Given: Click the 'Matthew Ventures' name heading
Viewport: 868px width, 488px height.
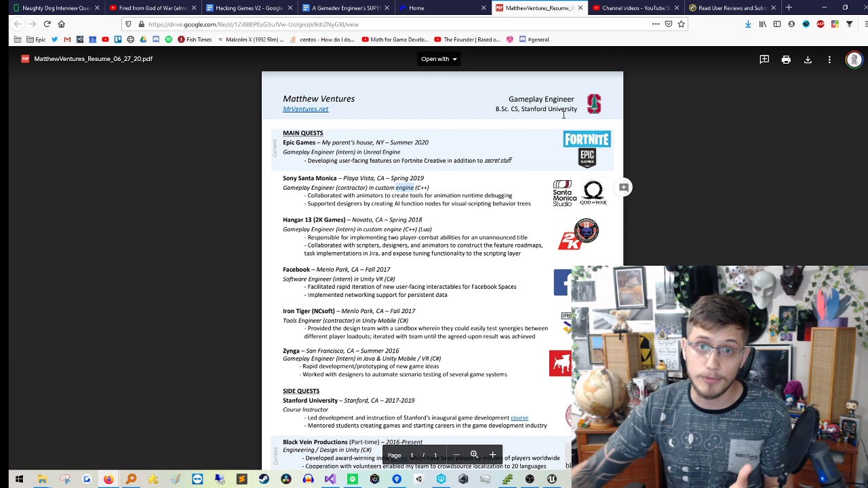Looking at the screenshot, I should pyautogui.click(x=319, y=99).
